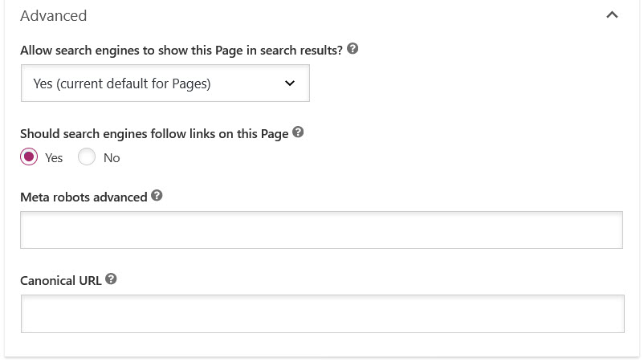Select the Yes radio button circle
Image resolution: width=644 pixels, height=362 pixels.
pyautogui.click(x=29, y=157)
